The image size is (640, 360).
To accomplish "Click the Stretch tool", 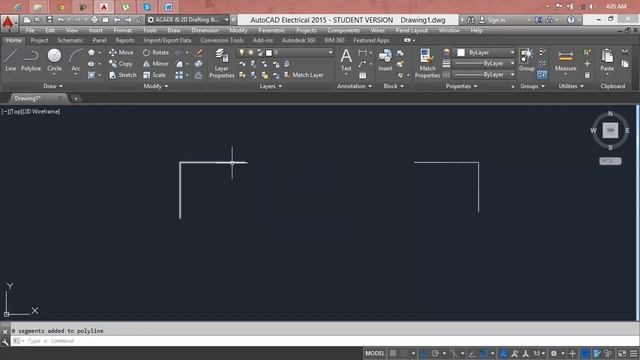I will click(123, 75).
